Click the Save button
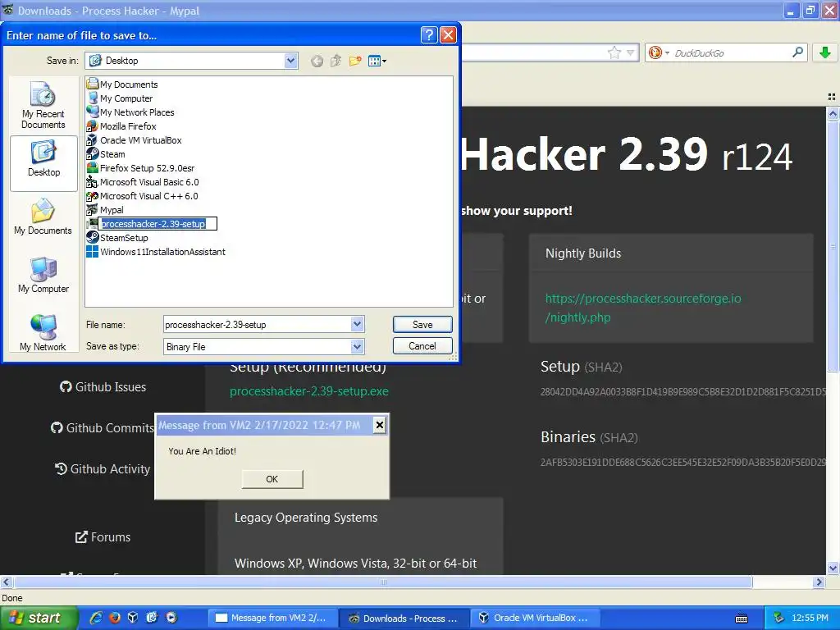The image size is (840, 630). (422, 324)
